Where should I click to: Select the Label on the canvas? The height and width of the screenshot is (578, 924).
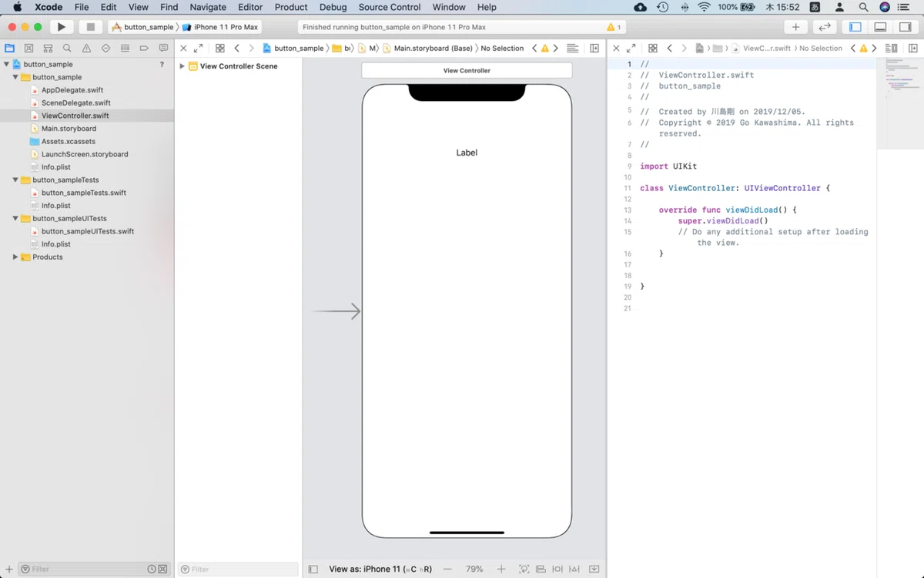click(467, 153)
